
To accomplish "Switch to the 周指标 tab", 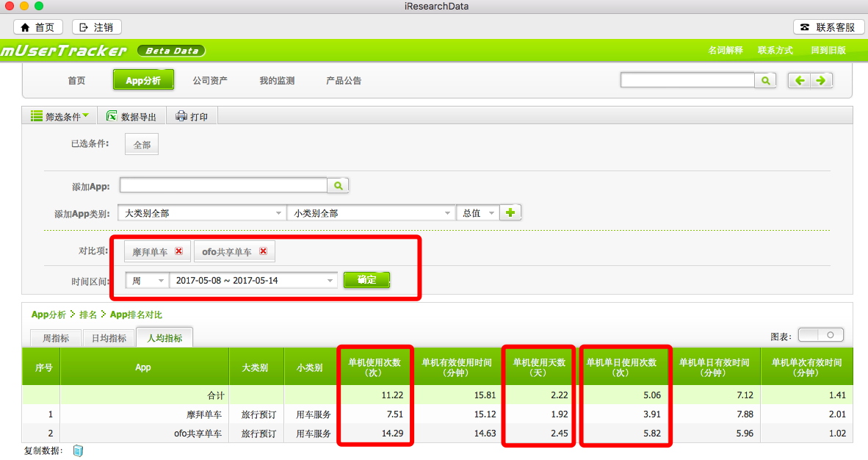I will [56, 338].
